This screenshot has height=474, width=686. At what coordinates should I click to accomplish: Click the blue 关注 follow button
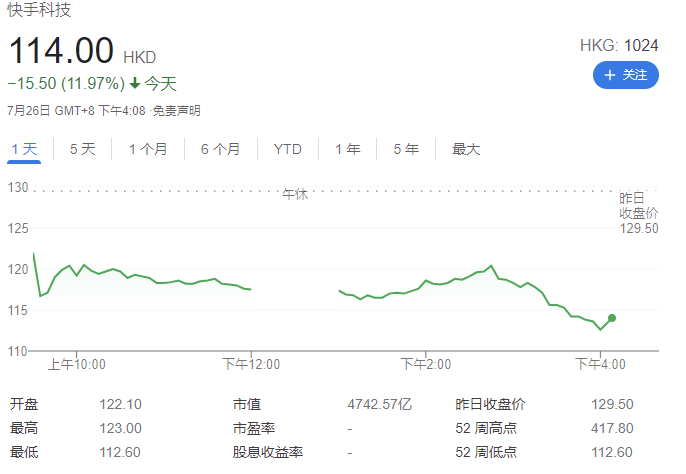625,75
